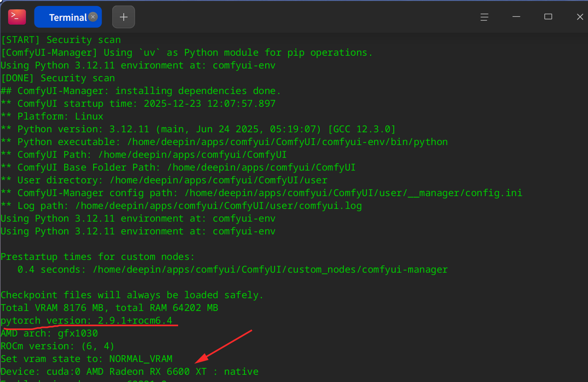Minimize the terminal window
The height and width of the screenshot is (382, 588).
point(516,17)
